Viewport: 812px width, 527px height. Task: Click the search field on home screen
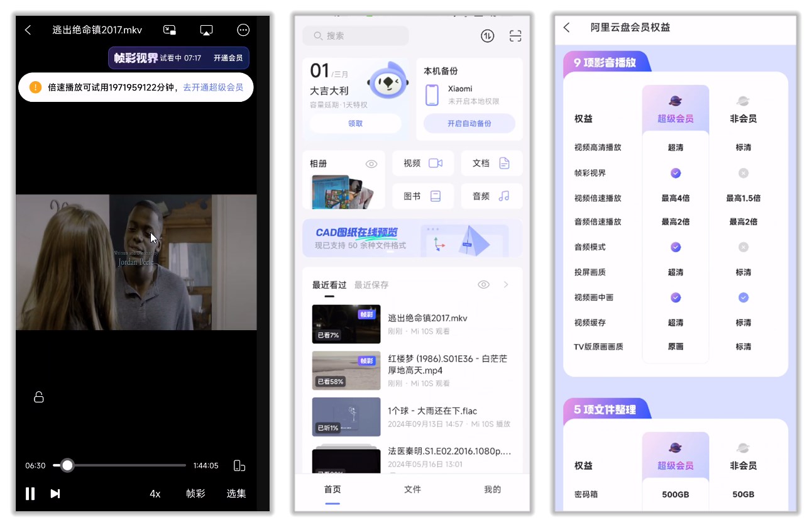point(356,36)
